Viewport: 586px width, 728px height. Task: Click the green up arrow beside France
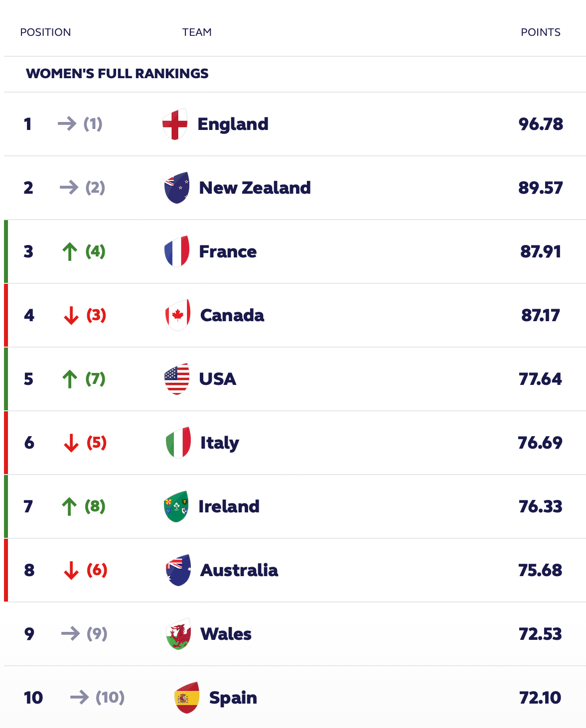[70, 251]
